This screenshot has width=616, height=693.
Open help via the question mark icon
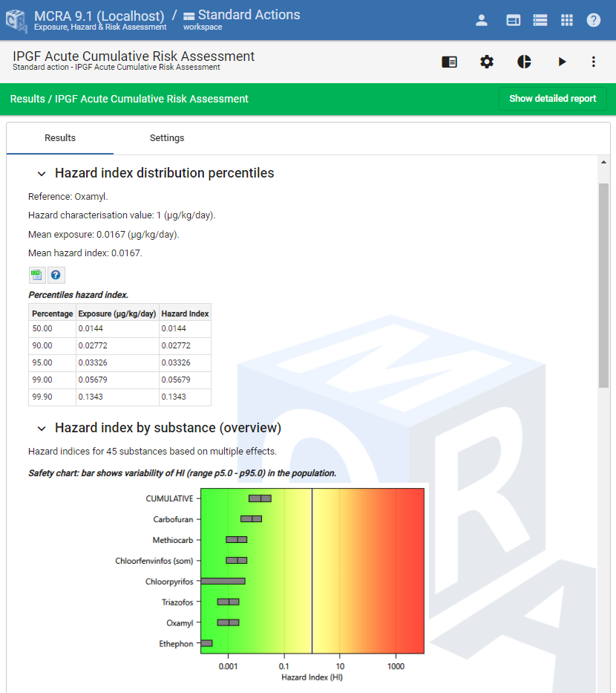pyautogui.click(x=594, y=20)
